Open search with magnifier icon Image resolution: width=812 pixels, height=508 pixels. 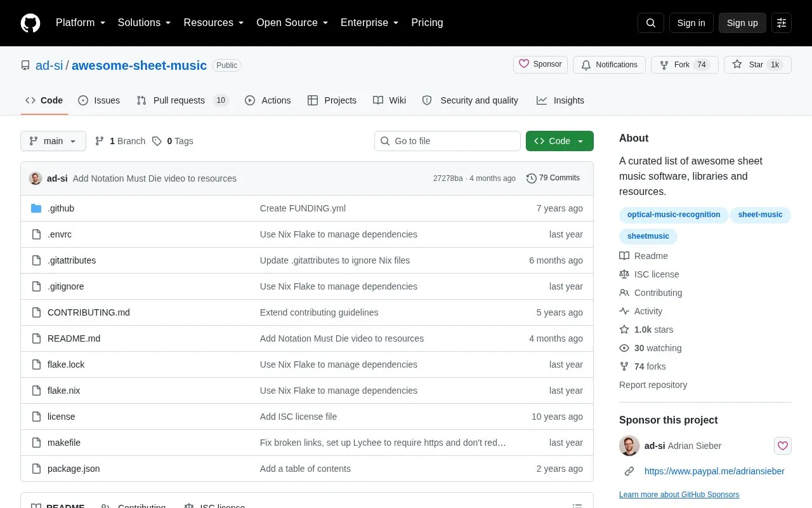pos(651,23)
